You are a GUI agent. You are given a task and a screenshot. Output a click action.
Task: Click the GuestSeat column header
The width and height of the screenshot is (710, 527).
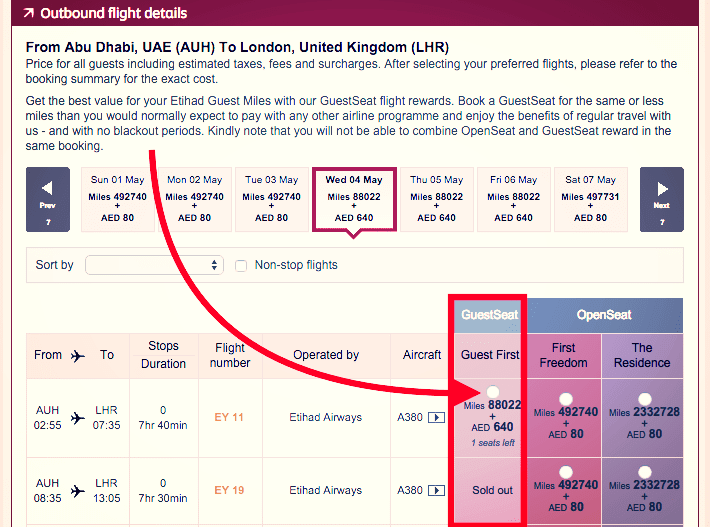489,315
